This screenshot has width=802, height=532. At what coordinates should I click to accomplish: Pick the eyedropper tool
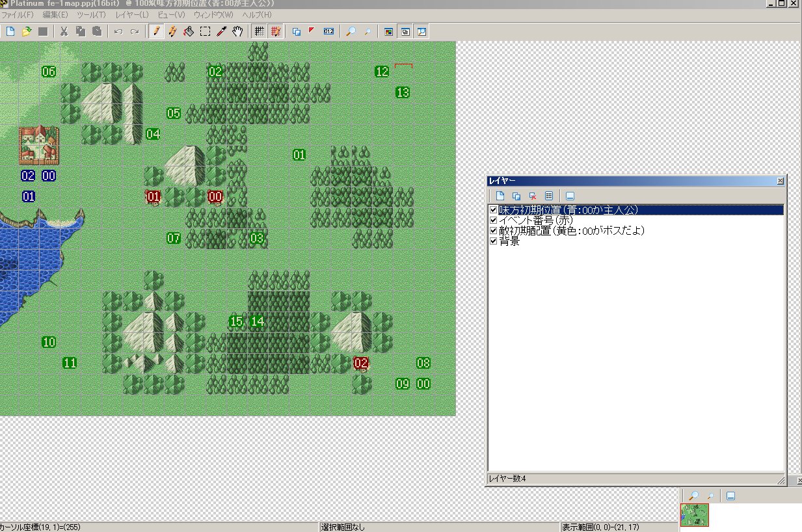221,31
